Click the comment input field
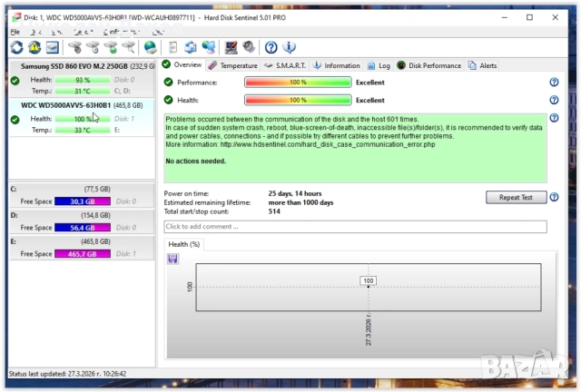The height and width of the screenshot is (392, 581). tap(355, 226)
